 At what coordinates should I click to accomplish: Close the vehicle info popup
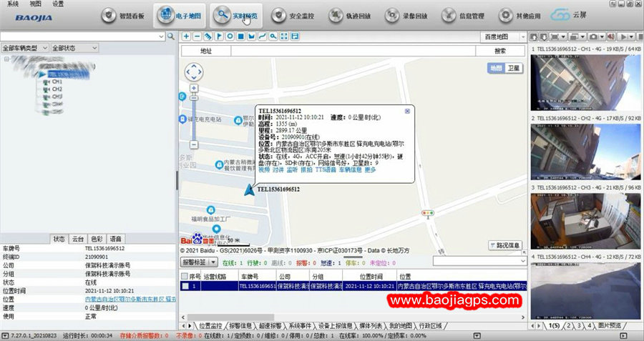point(407,112)
